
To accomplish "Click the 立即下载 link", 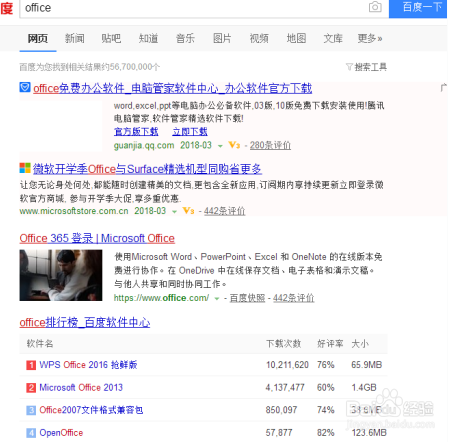I will pos(190,131).
